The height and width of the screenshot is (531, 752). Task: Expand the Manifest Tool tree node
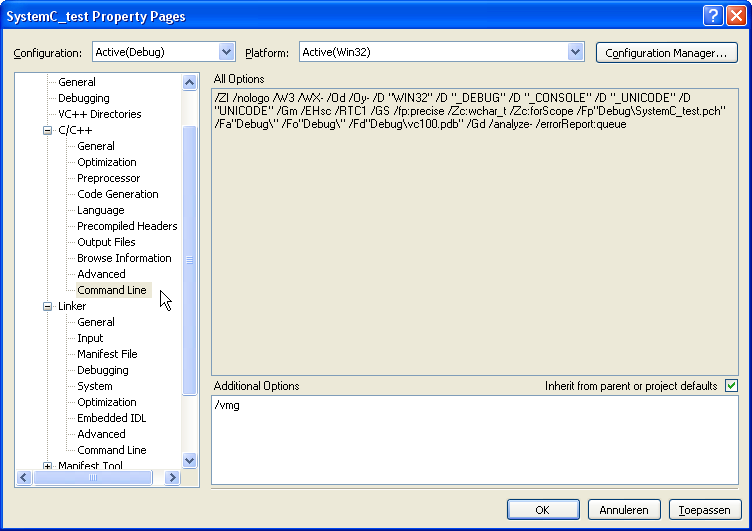click(47, 466)
